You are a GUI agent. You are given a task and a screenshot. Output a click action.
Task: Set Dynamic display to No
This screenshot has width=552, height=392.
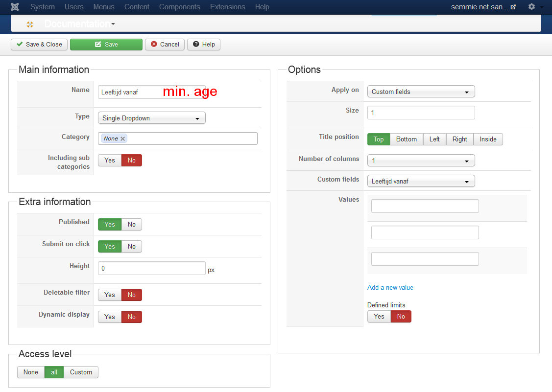click(132, 317)
